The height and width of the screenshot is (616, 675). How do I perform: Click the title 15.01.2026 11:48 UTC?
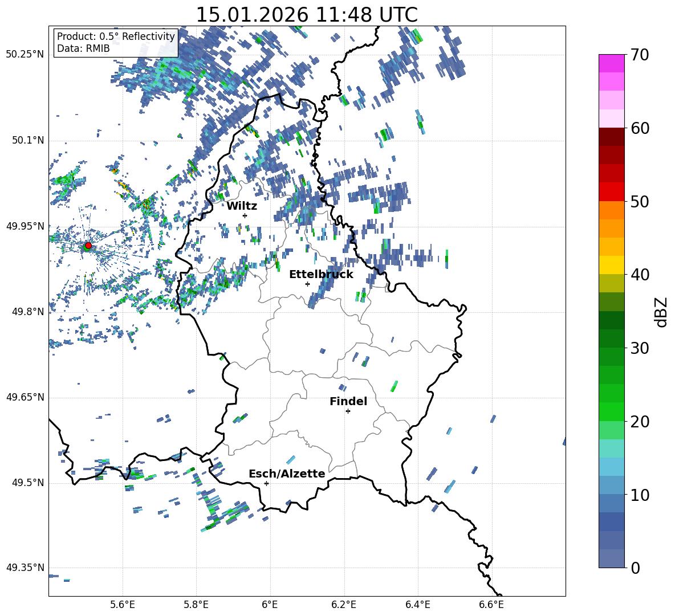pyautogui.click(x=307, y=15)
